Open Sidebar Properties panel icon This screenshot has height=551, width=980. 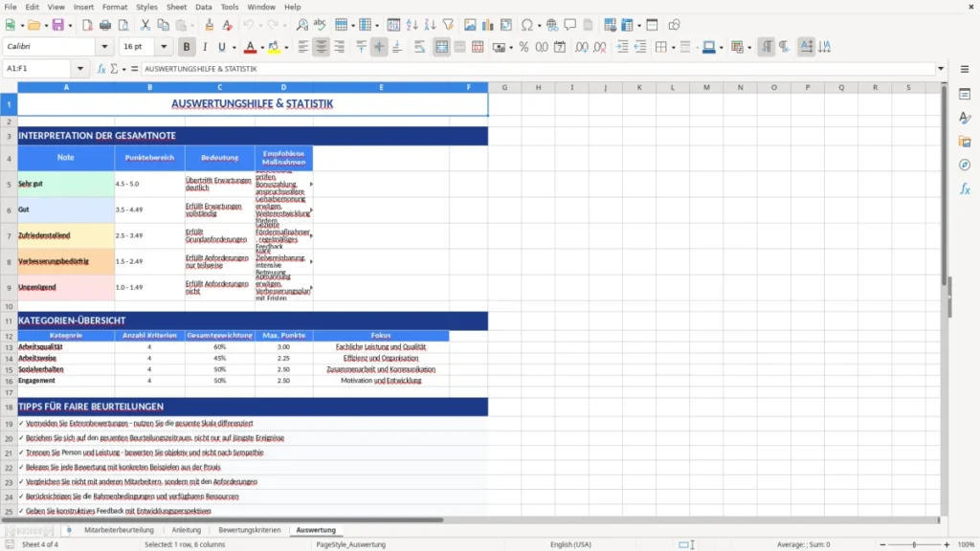[965, 94]
